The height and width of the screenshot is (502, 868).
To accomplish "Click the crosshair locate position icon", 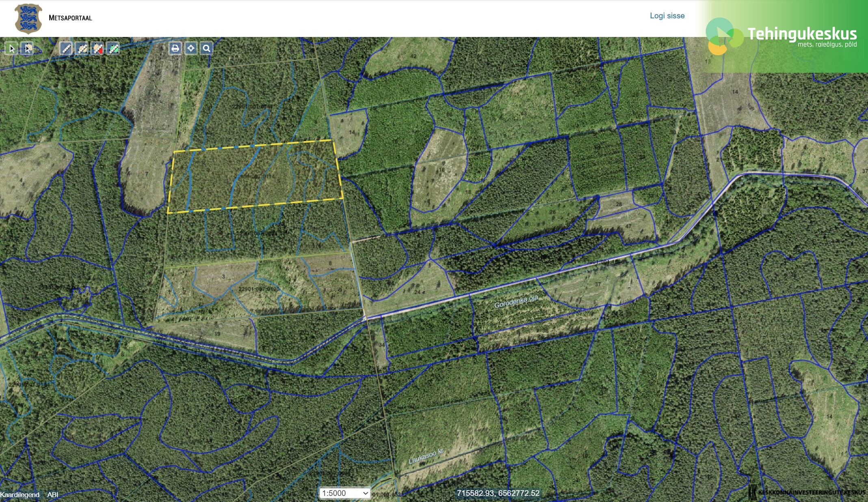I will pos(191,48).
